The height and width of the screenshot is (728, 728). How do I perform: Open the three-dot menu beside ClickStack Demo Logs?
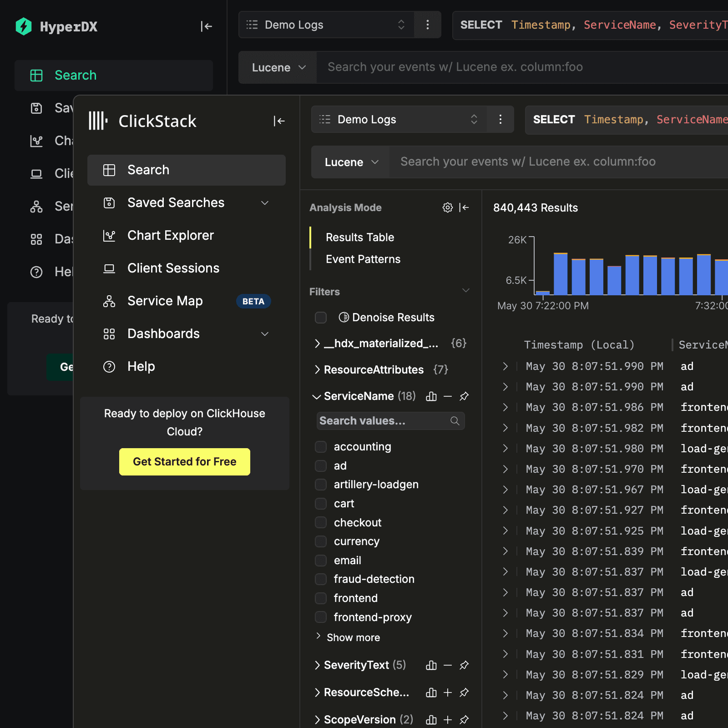tap(500, 119)
